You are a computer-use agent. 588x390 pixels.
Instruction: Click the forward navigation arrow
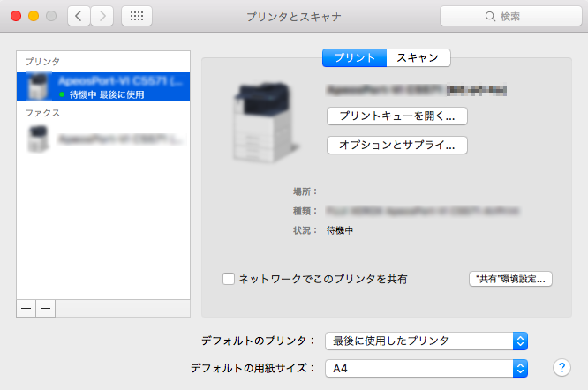click(x=102, y=16)
